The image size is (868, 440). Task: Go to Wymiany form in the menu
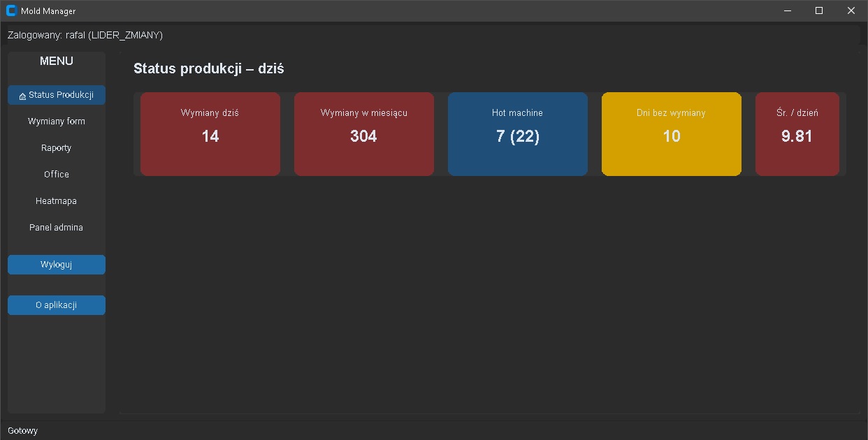click(x=57, y=122)
